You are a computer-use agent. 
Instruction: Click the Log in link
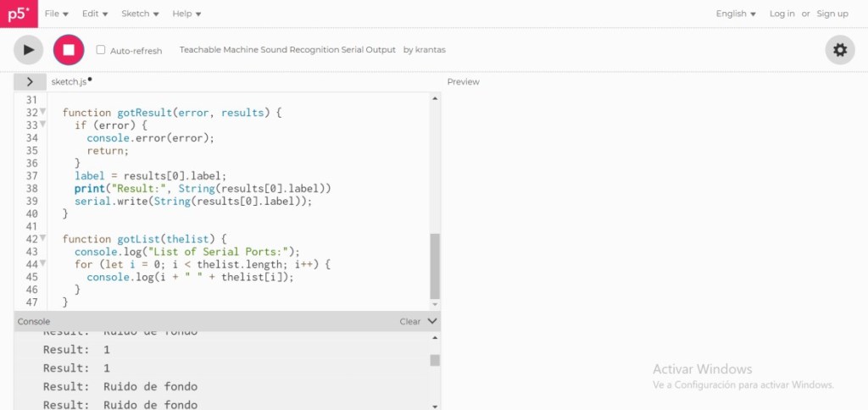[782, 14]
